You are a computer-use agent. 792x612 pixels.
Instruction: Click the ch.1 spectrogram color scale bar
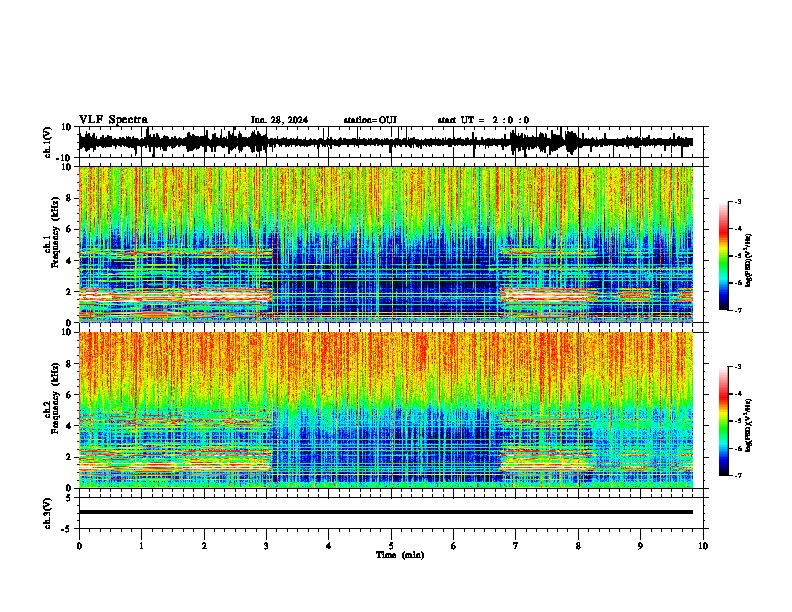723,256
